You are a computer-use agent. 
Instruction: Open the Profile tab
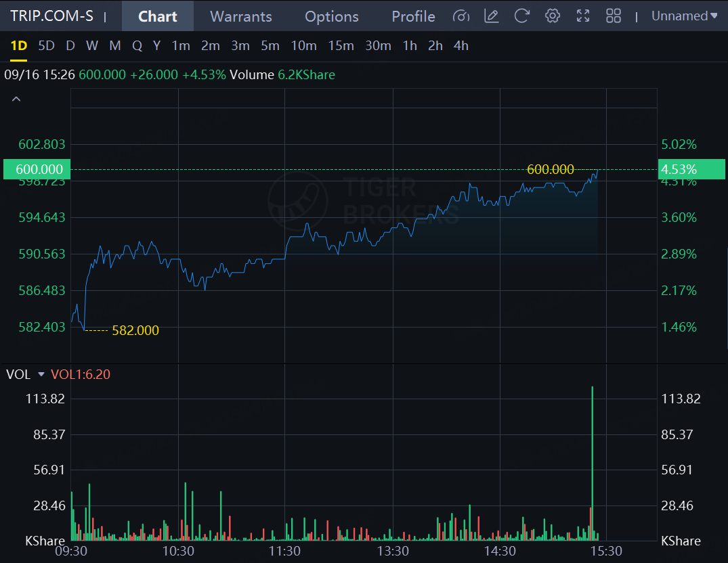coord(413,16)
